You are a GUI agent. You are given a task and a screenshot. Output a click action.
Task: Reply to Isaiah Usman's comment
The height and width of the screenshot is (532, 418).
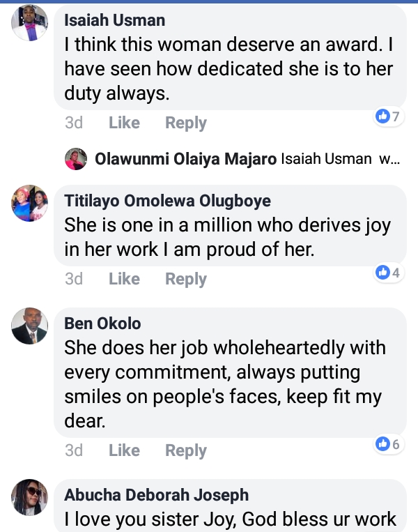pyautogui.click(x=185, y=123)
